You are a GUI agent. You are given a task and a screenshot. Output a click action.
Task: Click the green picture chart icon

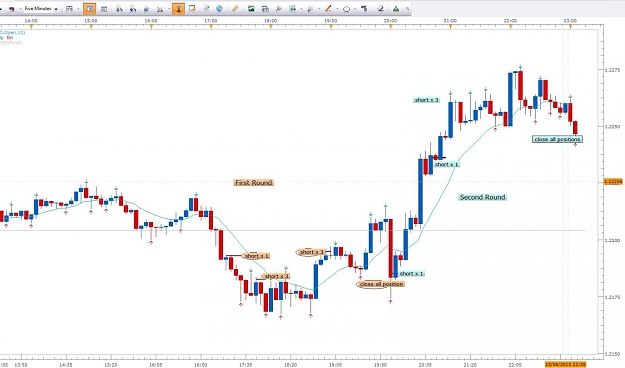pyautogui.click(x=251, y=8)
